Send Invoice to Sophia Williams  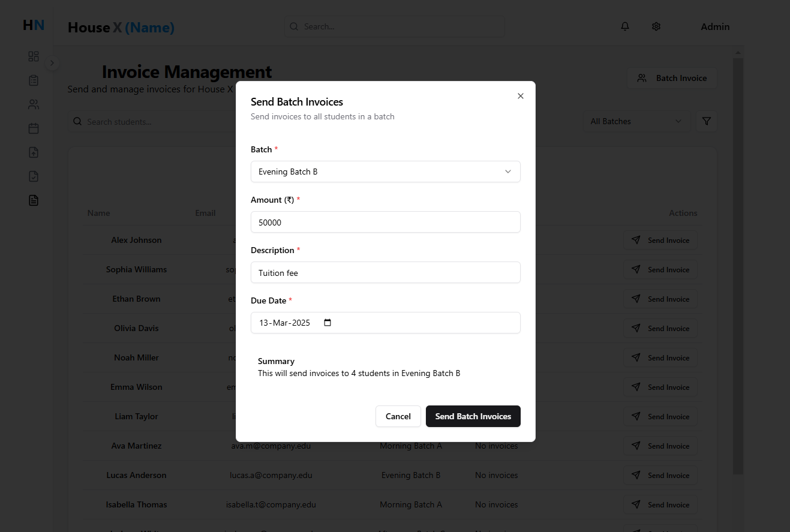point(660,270)
